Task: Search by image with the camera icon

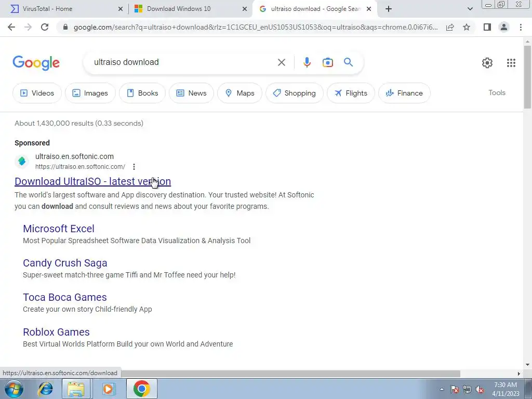Action: [x=327, y=62]
